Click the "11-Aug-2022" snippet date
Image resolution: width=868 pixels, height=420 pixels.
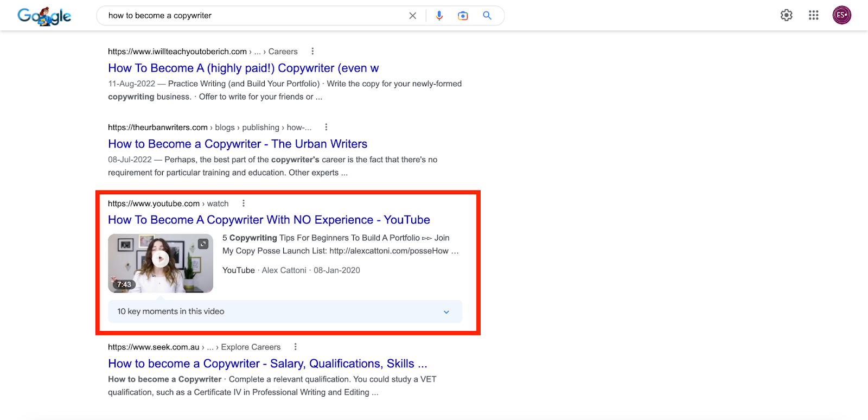pos(132,84)
